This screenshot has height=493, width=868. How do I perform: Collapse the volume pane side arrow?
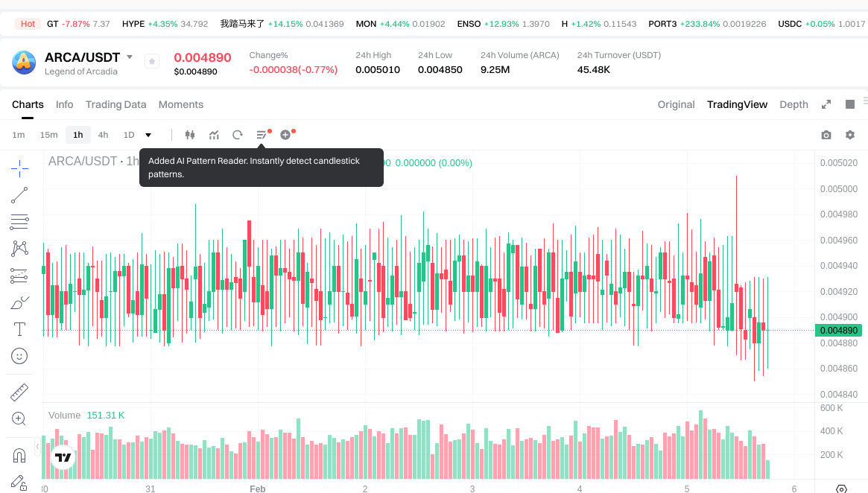(x=38, y=445)
